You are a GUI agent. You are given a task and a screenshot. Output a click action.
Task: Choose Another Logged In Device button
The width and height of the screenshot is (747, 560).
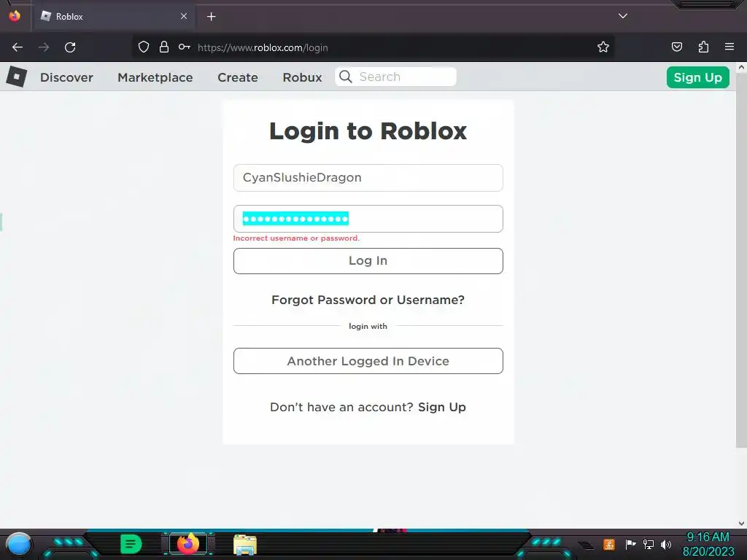click(368, 361)
